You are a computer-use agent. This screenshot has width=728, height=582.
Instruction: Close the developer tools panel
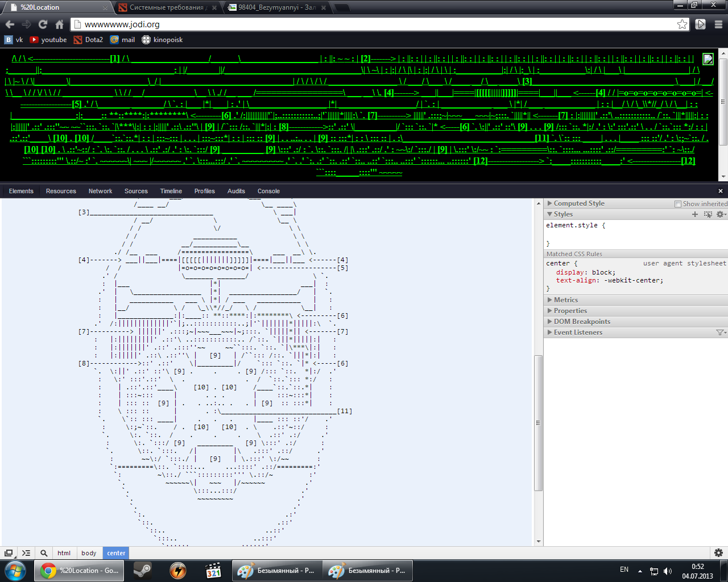click(x=721, y=191)
